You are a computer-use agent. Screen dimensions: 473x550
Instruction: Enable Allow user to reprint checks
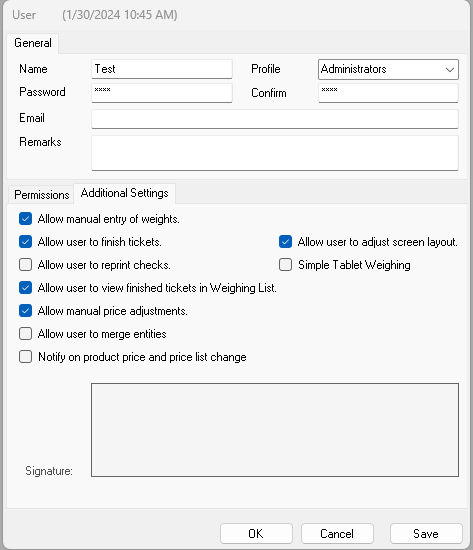(x=25, y=265)
